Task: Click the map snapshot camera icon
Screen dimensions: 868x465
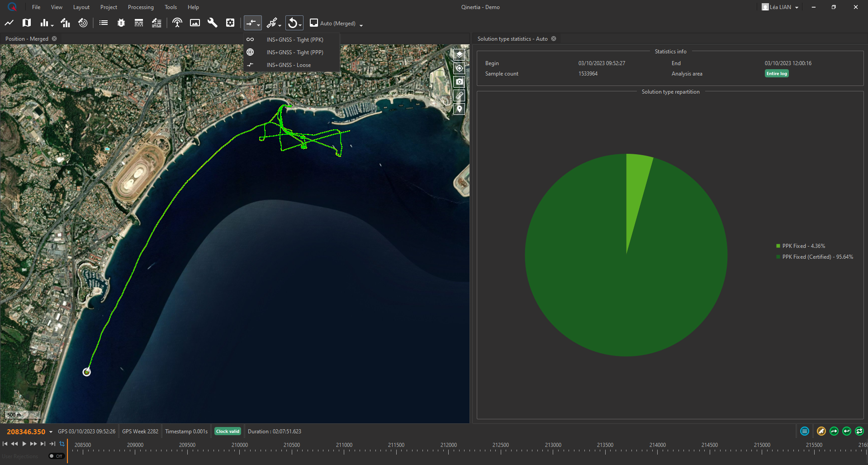Action: pos(459,82)
